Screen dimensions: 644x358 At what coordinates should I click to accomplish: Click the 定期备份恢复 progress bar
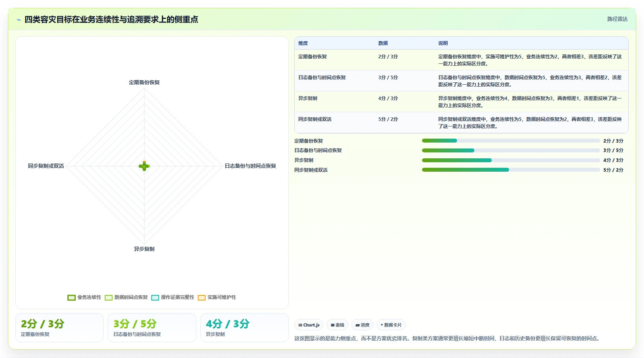pos(511,141)
